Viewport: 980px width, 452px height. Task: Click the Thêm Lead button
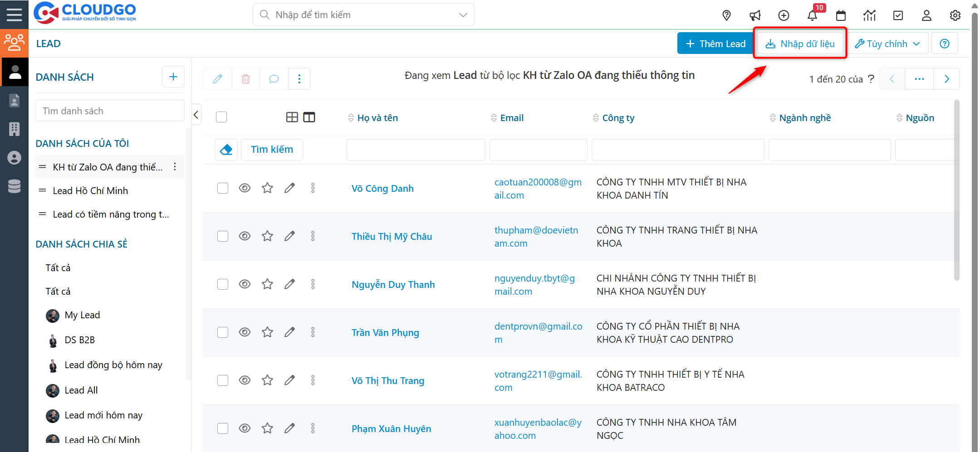[x=715, y=44]
